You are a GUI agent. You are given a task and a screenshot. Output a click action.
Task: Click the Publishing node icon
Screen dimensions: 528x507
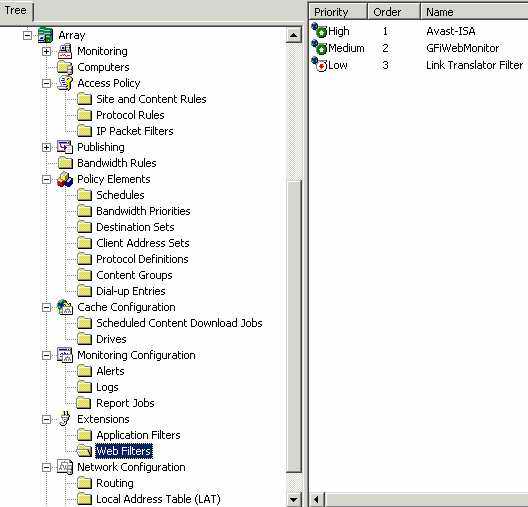(x=65, y=147)
